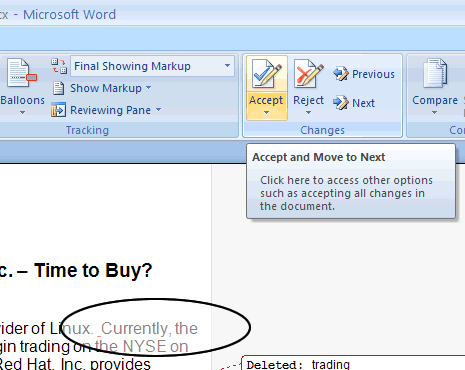Screen dimensions: 465x370
Task: Expand the Reviewing Pane dropdown arrow
Action: 159,109
